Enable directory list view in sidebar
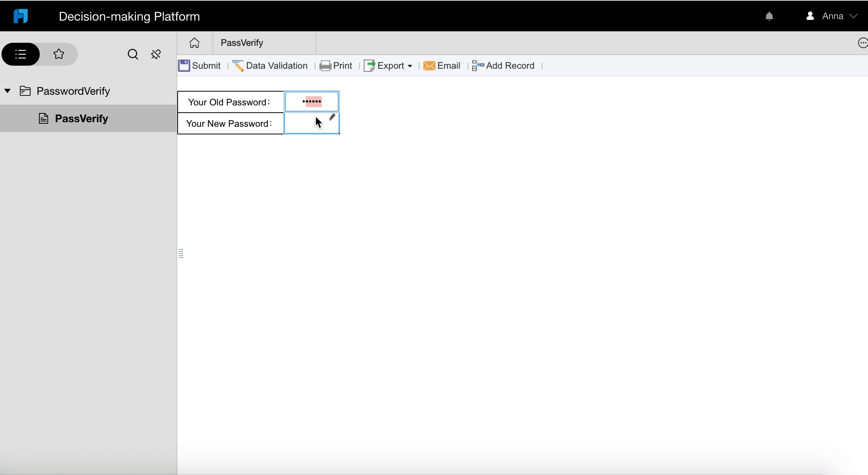This screenshot has height=475, width=868. (x=20, y=54)
